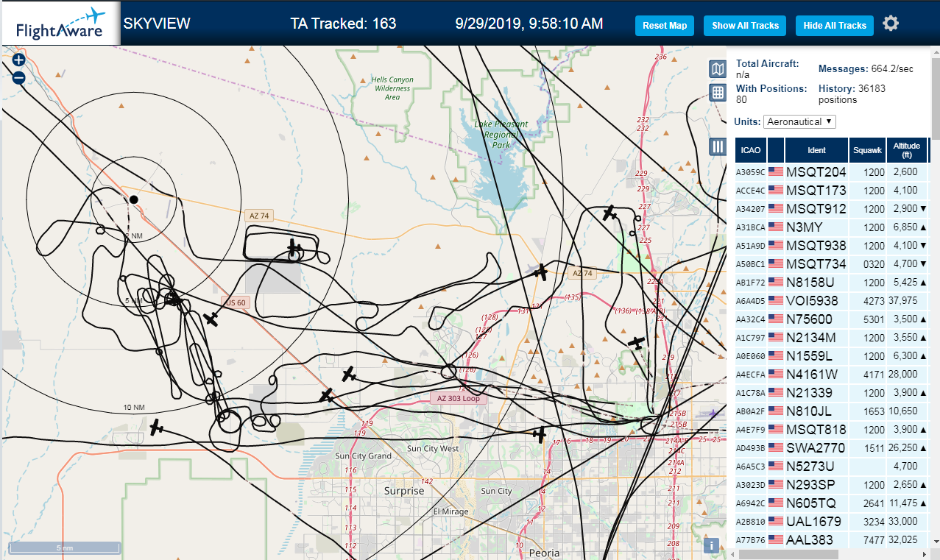Click the FlightAware logo

click(60, 24)
